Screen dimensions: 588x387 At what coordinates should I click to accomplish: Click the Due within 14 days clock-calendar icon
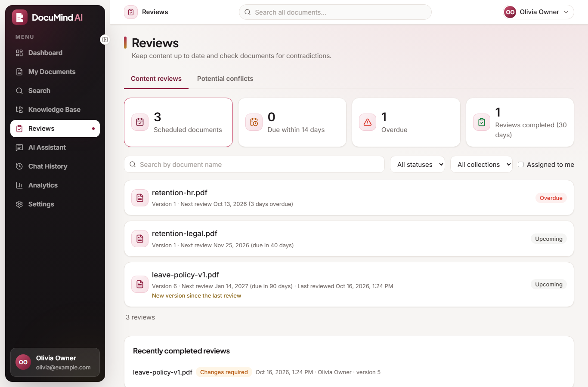254,122
